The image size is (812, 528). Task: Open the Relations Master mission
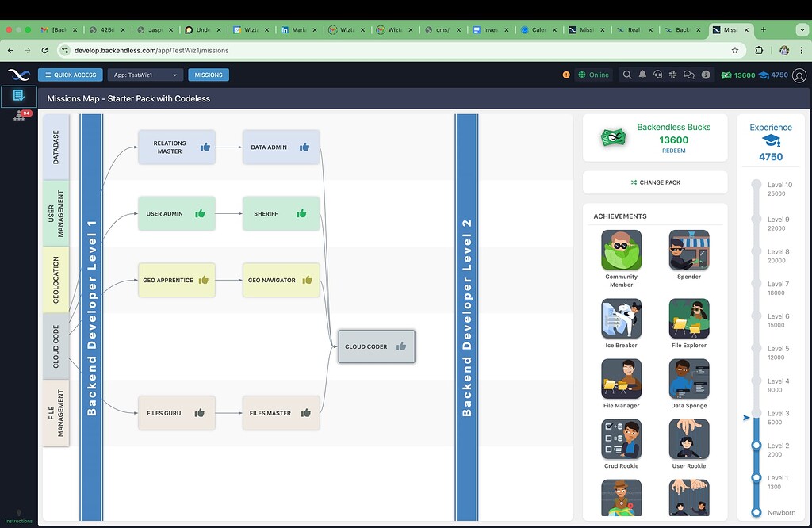coord(177,147)
